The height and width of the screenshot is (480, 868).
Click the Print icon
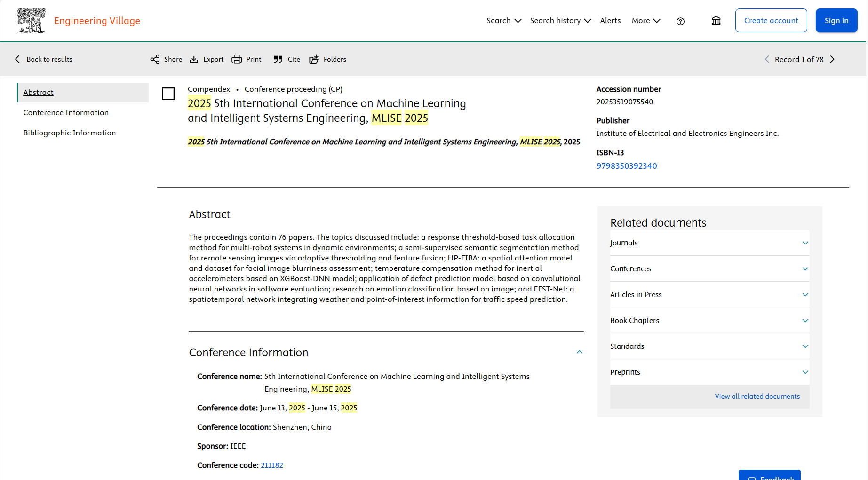(x=237, y=59)
